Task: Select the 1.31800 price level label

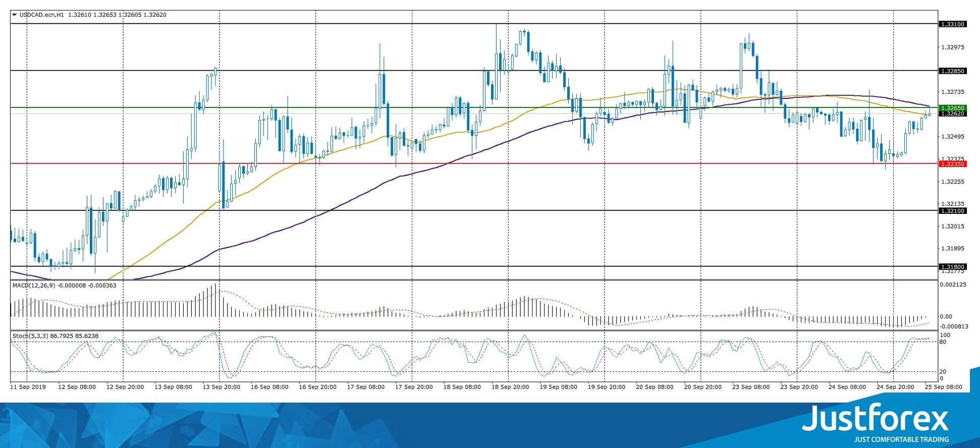Action: coord(952,267)
